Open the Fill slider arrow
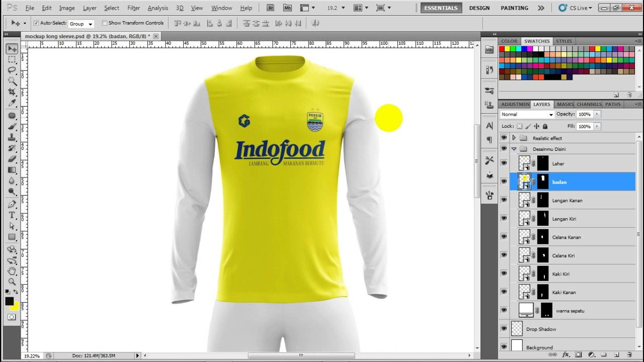This screenshot has height=362, width=644. (597, 126)
